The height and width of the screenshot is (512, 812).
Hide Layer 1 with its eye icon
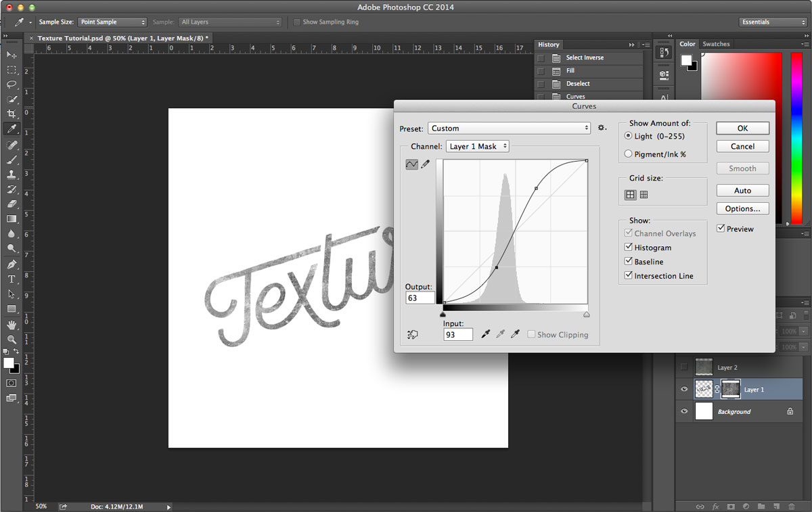click(684, 390)
